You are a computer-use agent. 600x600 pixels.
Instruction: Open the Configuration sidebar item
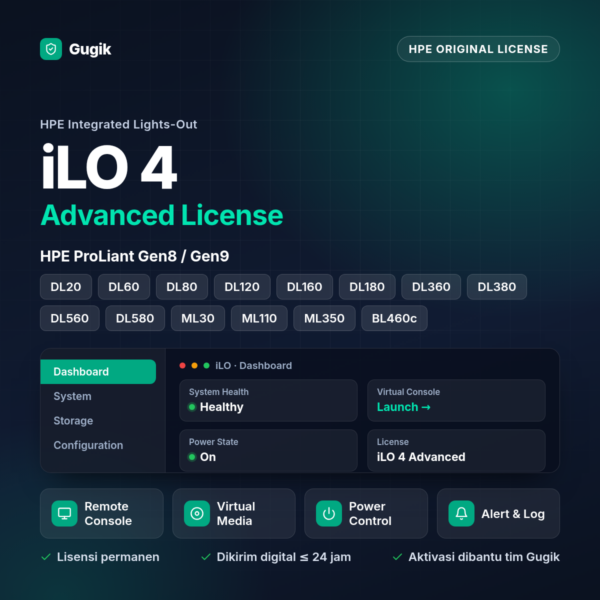(88, 445)
